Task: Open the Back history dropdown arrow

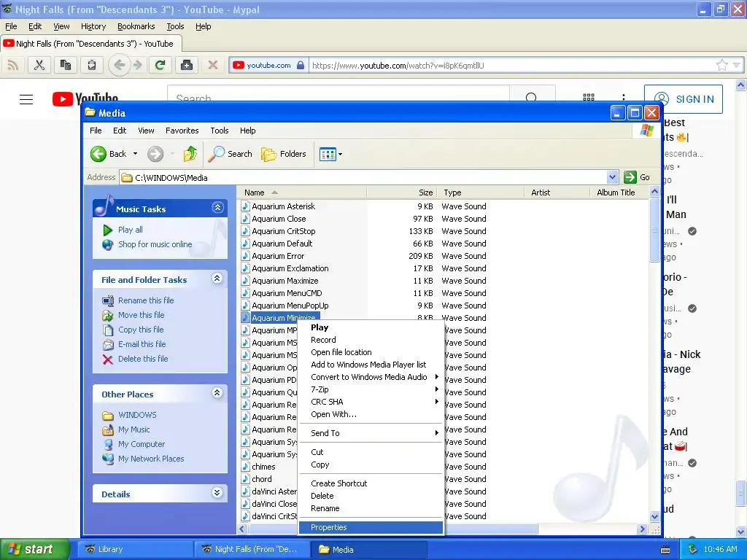Action: (x=135, y=154)
